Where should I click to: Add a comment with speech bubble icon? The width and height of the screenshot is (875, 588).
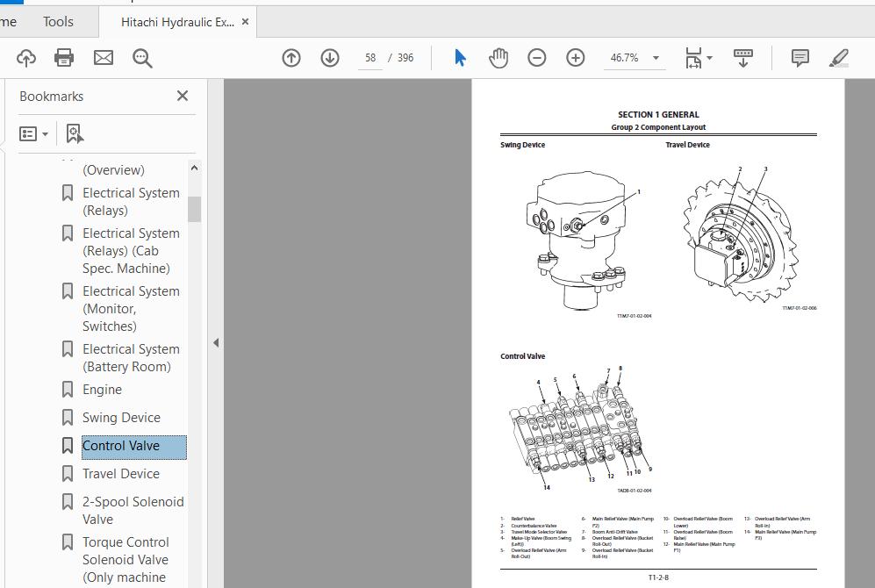coord(800,58)
